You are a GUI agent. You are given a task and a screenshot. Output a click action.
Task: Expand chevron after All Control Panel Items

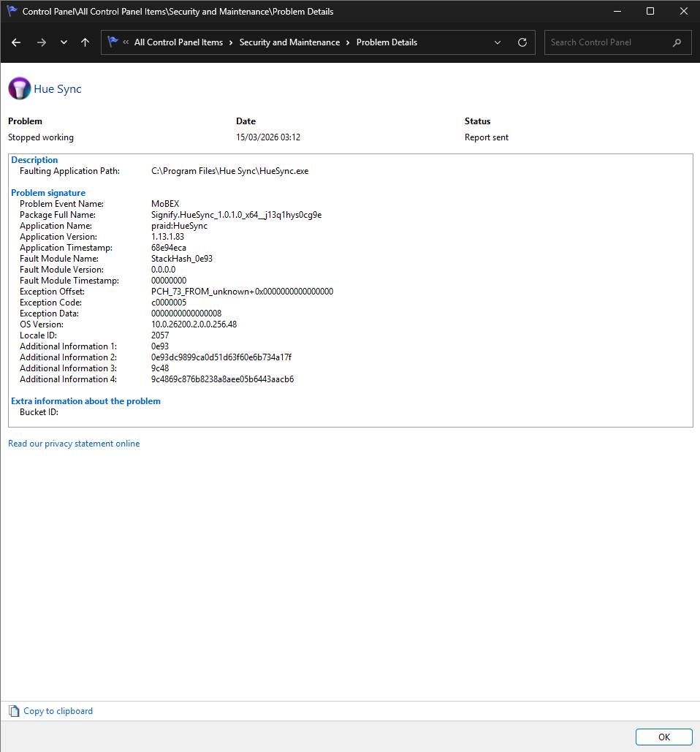[231, 42]
